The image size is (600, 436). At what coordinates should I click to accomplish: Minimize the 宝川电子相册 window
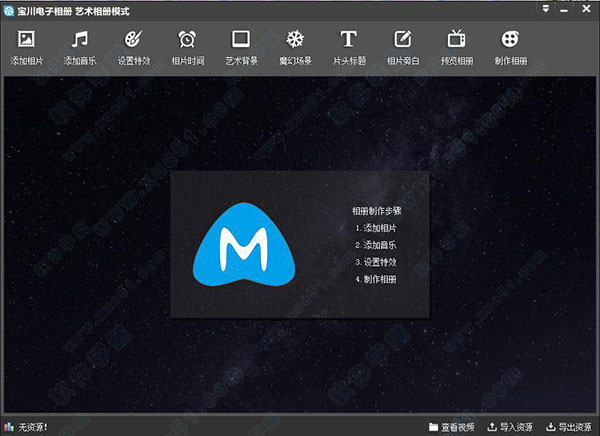point(564,10)
